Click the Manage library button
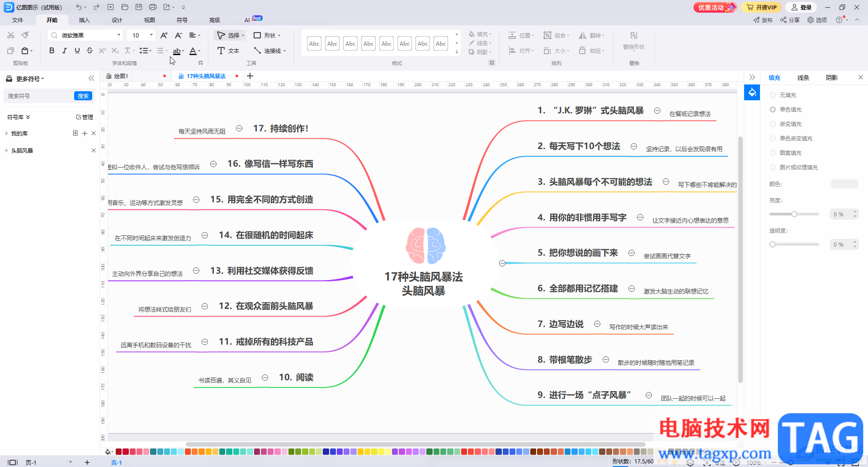Image resolution: width=868 pixels, height=467 pixels. 85,117
